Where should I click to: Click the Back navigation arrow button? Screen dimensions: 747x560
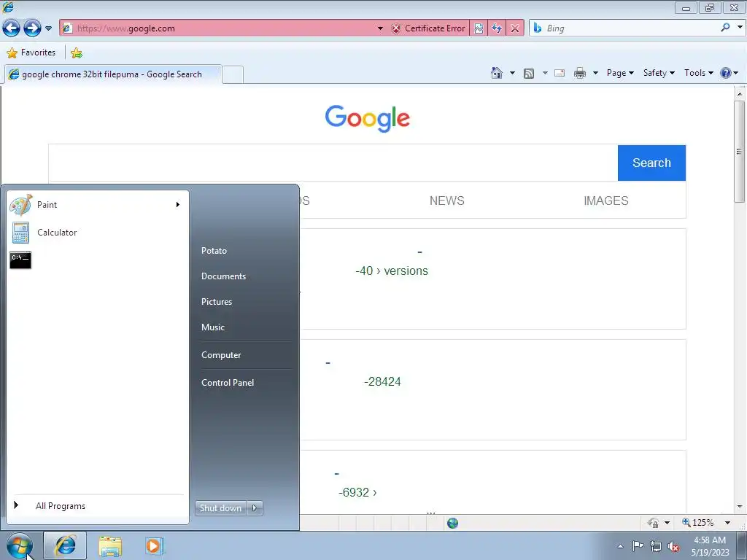(12, 28)
